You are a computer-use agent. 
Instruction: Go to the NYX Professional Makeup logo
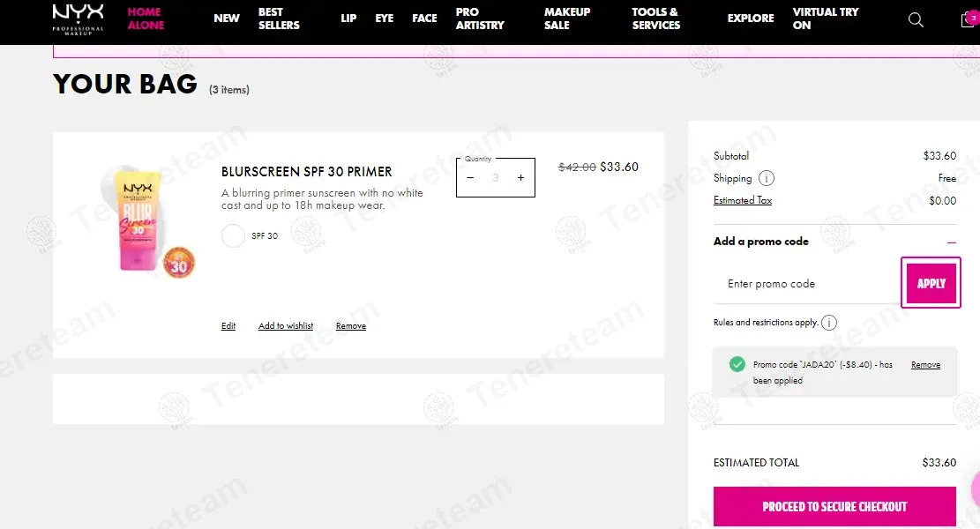point(79,19)
